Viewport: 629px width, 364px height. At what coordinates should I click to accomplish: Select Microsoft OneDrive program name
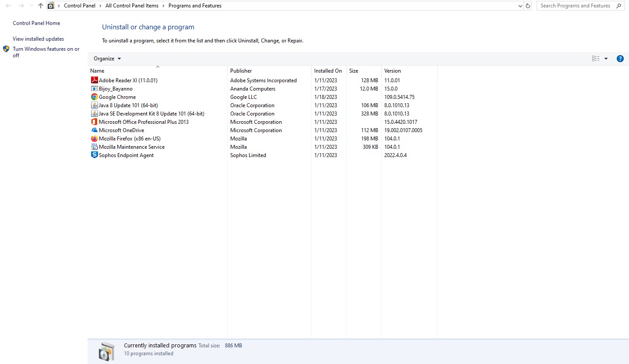pos(121,130)
